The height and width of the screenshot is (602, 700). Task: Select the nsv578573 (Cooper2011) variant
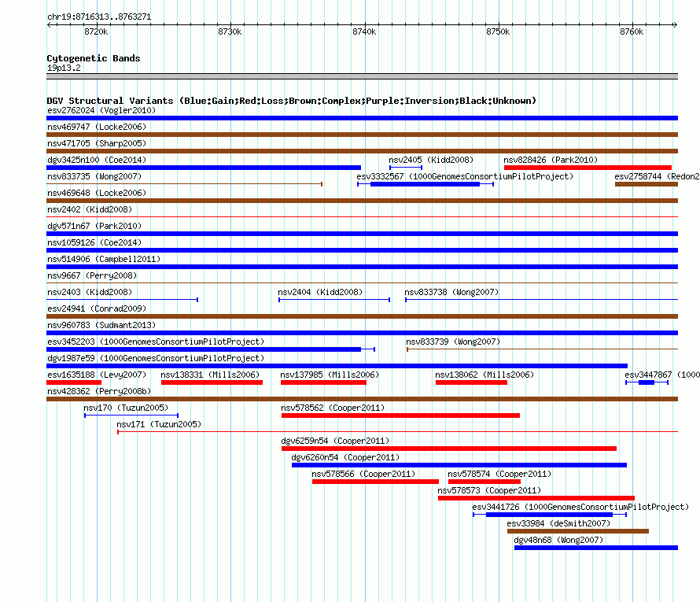click(536, 498)
